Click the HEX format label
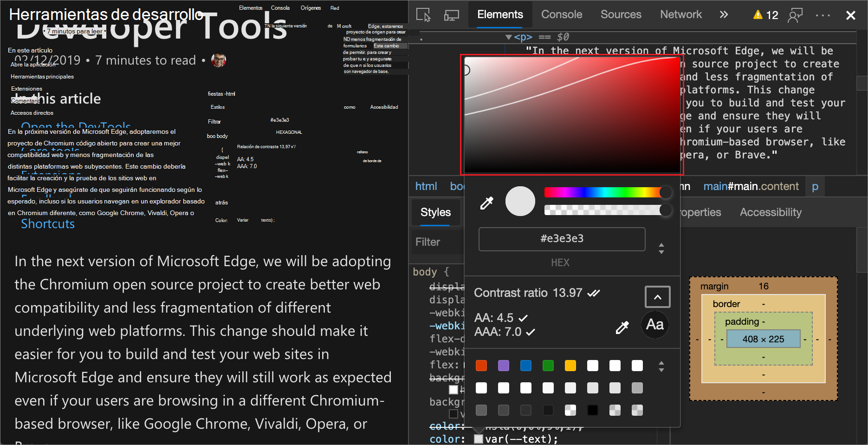 click(x=560, y=262)
